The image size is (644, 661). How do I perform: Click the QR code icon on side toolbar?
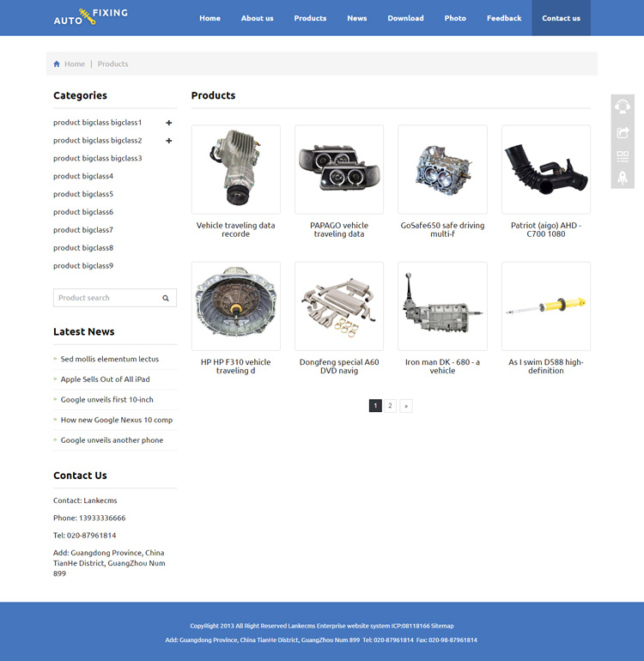pyautogui.click(x=623, y=156)
